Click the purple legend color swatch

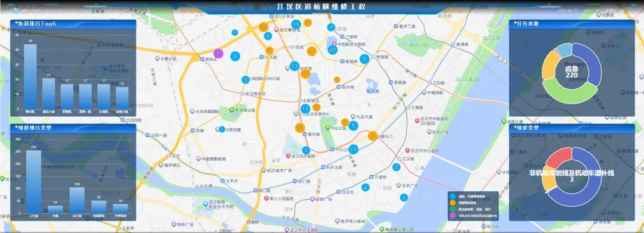coord(453,215)
